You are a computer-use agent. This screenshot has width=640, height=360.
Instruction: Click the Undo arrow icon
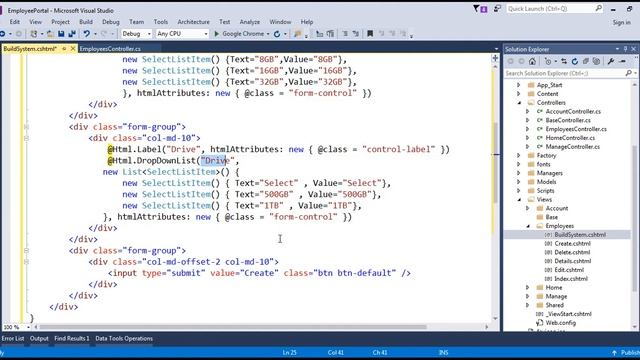click(87, 34)
